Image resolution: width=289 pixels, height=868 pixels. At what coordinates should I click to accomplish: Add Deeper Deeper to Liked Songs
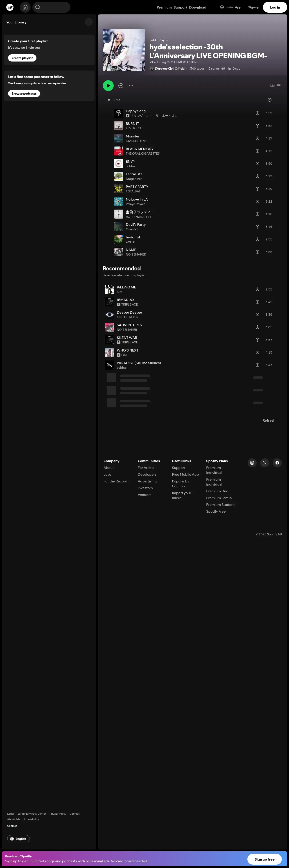click(257, 315)
